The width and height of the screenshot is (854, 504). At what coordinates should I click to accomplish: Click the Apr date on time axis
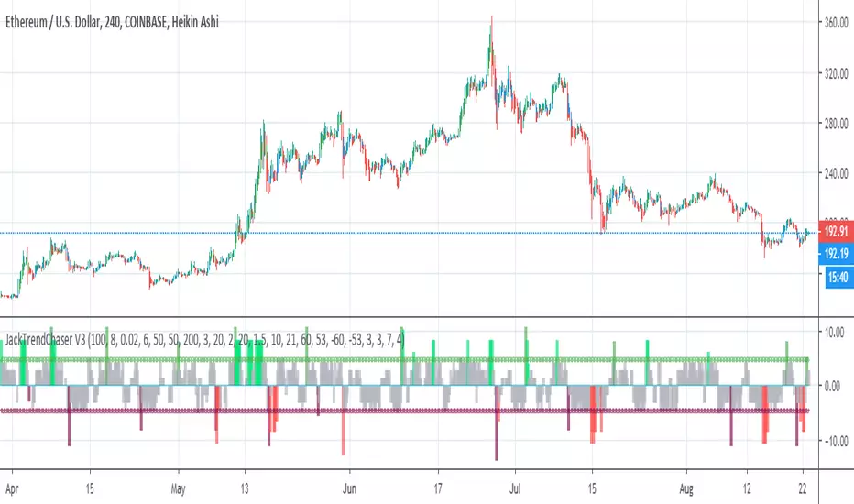[12, 488]
